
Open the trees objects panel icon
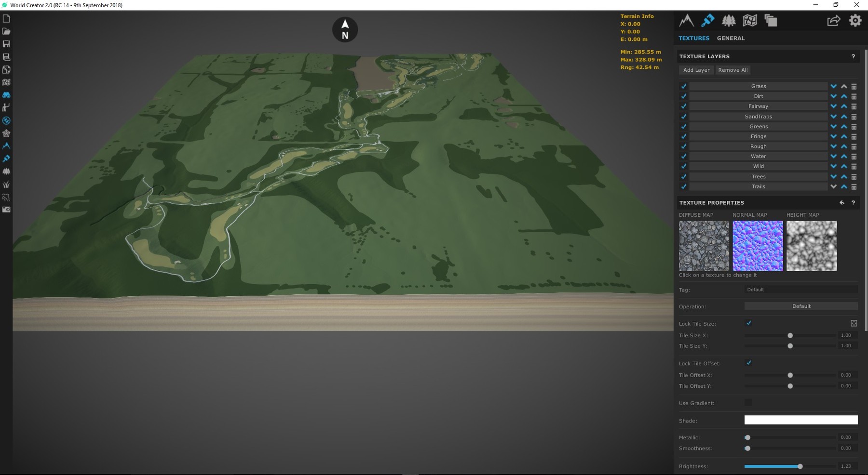pos(728,20)
